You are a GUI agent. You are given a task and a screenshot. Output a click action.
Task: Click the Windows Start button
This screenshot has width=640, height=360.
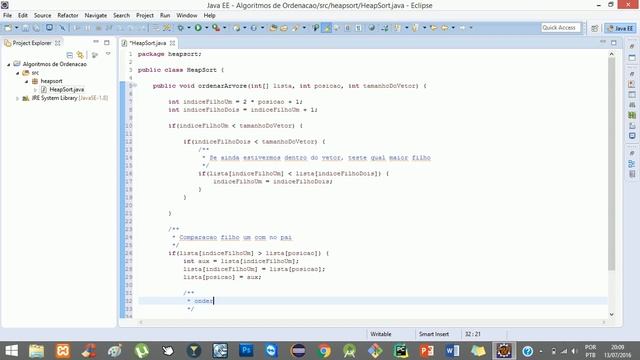point(11,351)
